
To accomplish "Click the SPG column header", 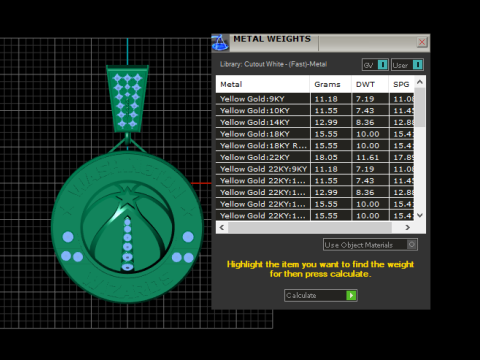I will tap(401, 84).
